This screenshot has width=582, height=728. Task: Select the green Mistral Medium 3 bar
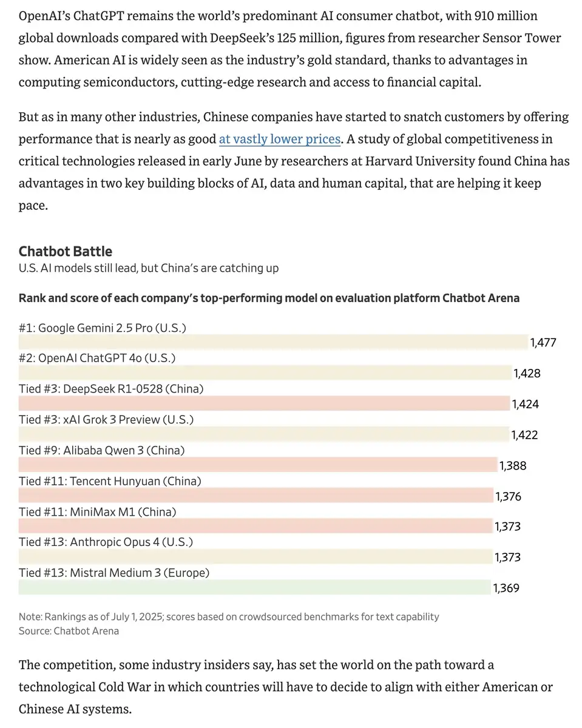(255, 587)
